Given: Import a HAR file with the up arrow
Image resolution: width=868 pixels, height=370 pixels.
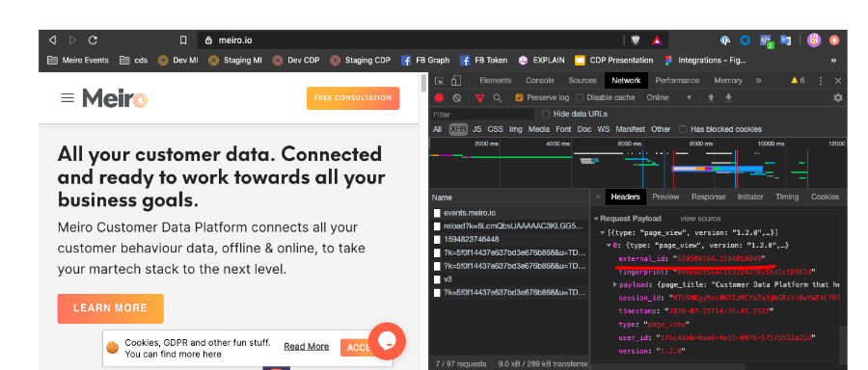Looking at the screenshot, I should (x=711, y=98).
